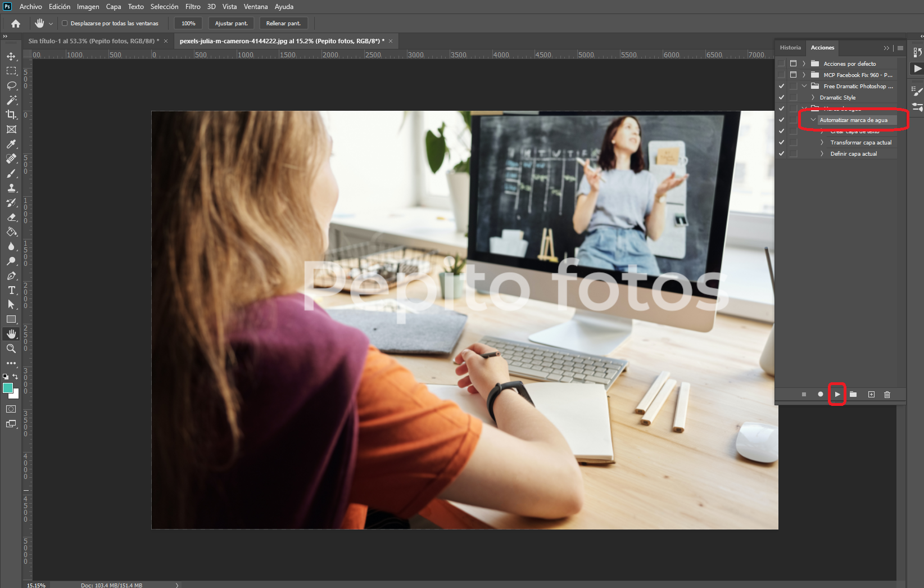Toggle checkmark for Dramatic Style action

pos(781,98)
